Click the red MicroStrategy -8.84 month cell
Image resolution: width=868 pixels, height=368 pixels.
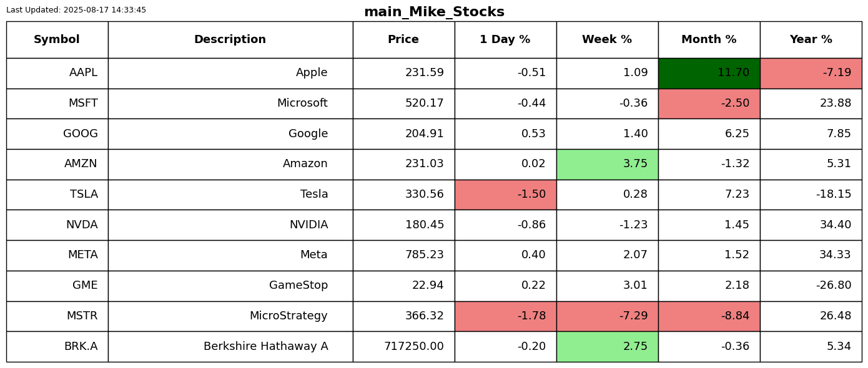pyautogui.click(x=709, y=316)
